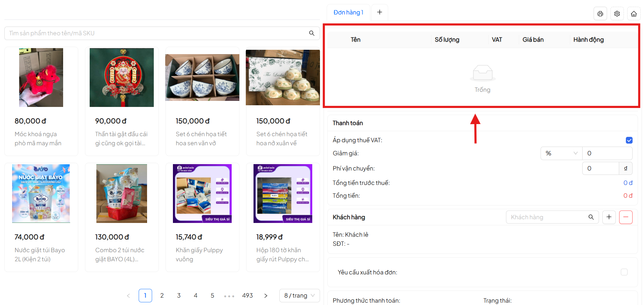Click the customer search magnifier icon
The image size is (644, 305).
pos(591,217)
